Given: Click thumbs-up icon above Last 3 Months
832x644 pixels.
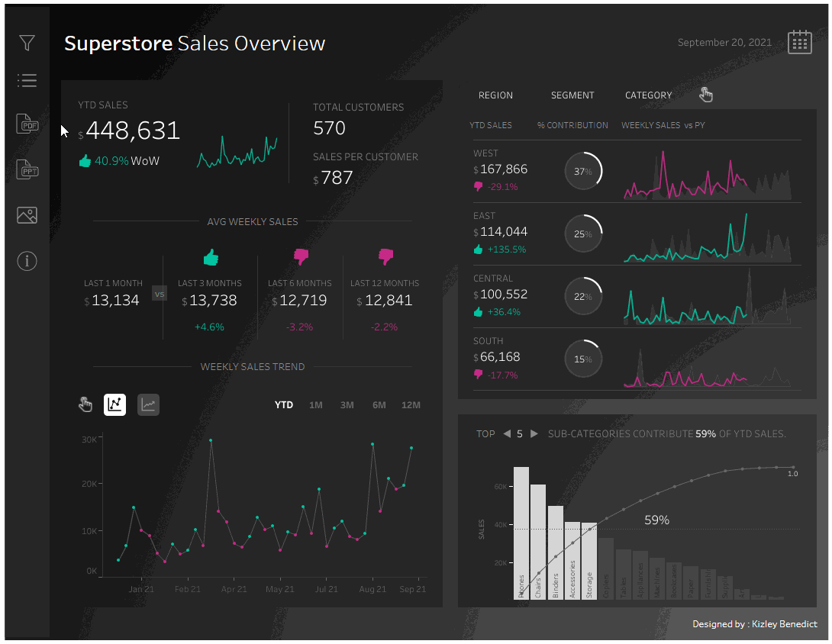Looking at the screenshot, I should point(211,257).
